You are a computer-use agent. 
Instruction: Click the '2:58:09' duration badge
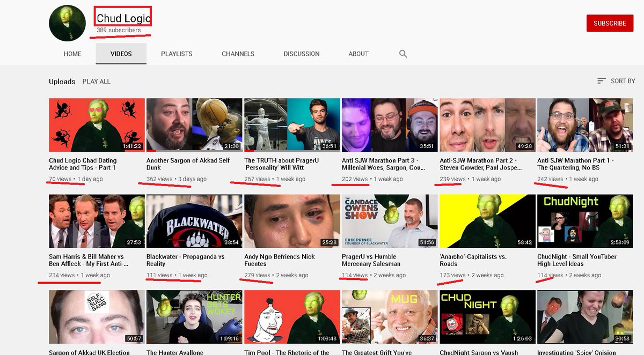coord(620,242)
